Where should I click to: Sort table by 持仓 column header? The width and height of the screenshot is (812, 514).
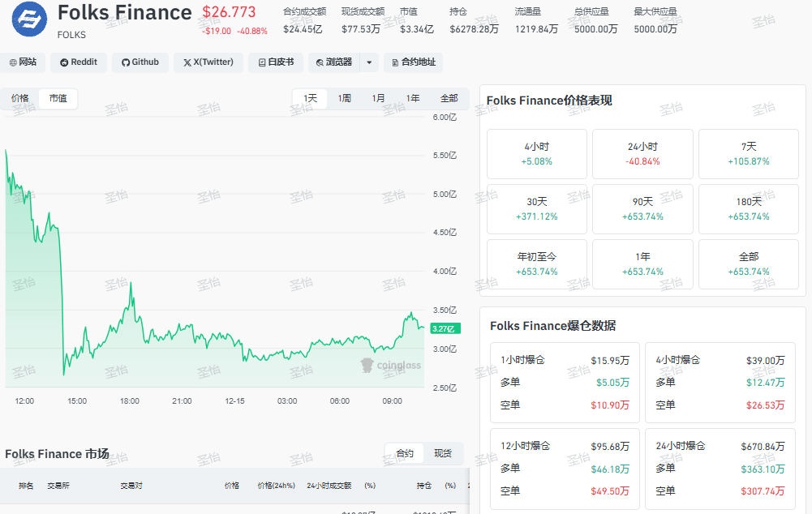tap(424, 486)
